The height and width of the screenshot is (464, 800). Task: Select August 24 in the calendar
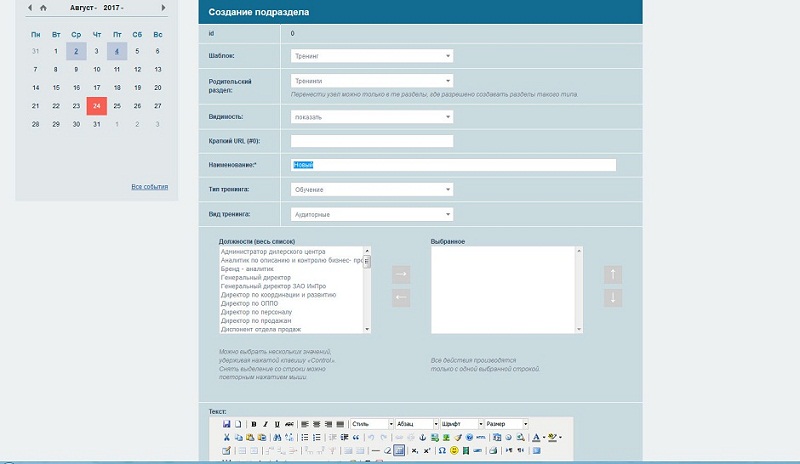96,105
